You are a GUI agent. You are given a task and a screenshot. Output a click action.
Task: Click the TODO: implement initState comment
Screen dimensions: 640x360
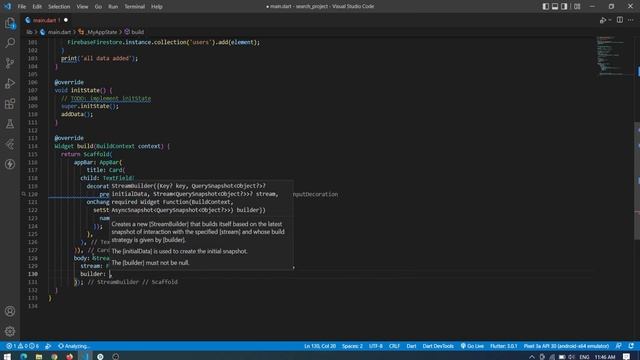pos(111,98)
